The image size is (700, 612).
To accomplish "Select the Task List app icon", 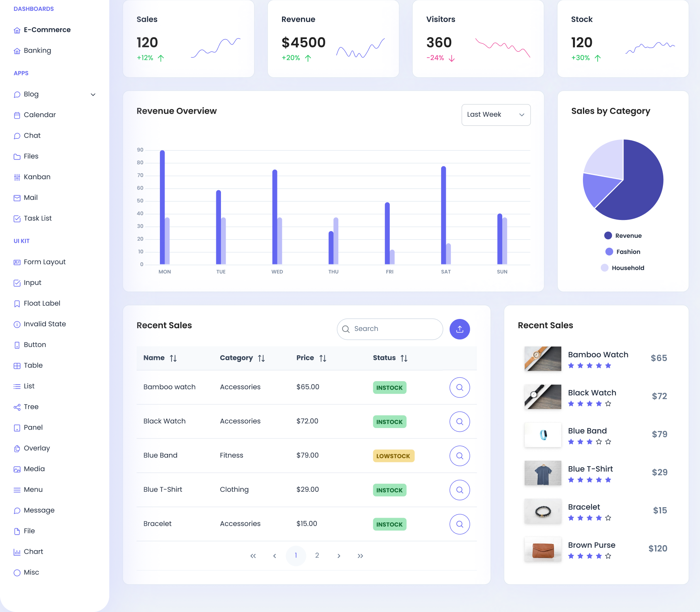I will pyautogui.click(x=17, y=218).
